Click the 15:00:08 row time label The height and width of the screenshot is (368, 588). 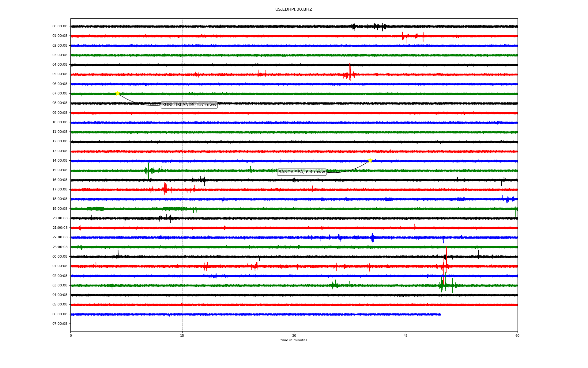(x=60, y=170)
